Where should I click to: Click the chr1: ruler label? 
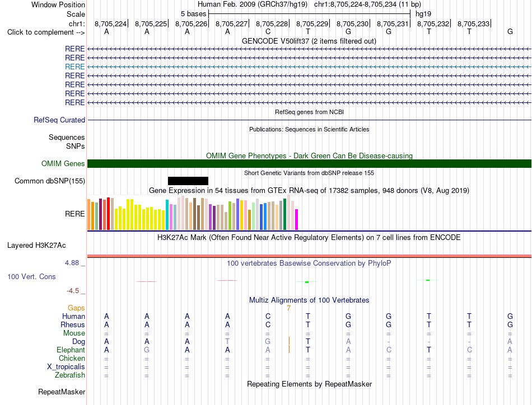tap(77, 23)
